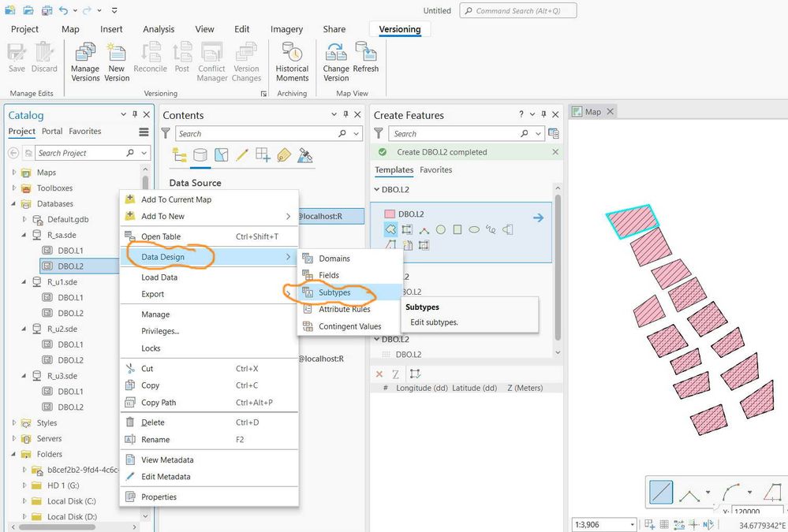Refresh the map view version
The height and width of the screenshot is (532, 788).
pyautogui.click(x=366, y=58)
